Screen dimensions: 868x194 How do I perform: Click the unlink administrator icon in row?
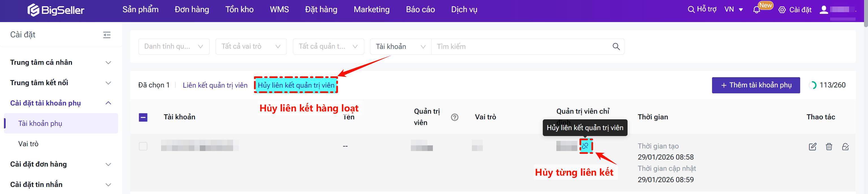[x=585, y=146]
